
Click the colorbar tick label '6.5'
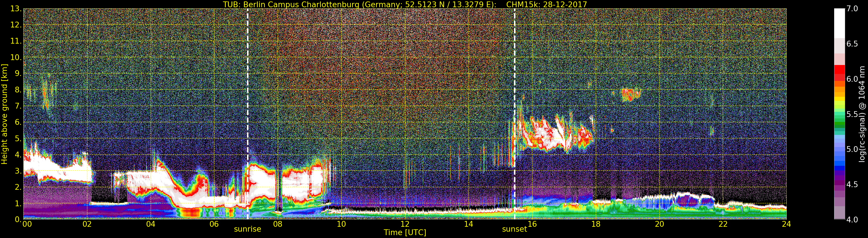point(852,44)
